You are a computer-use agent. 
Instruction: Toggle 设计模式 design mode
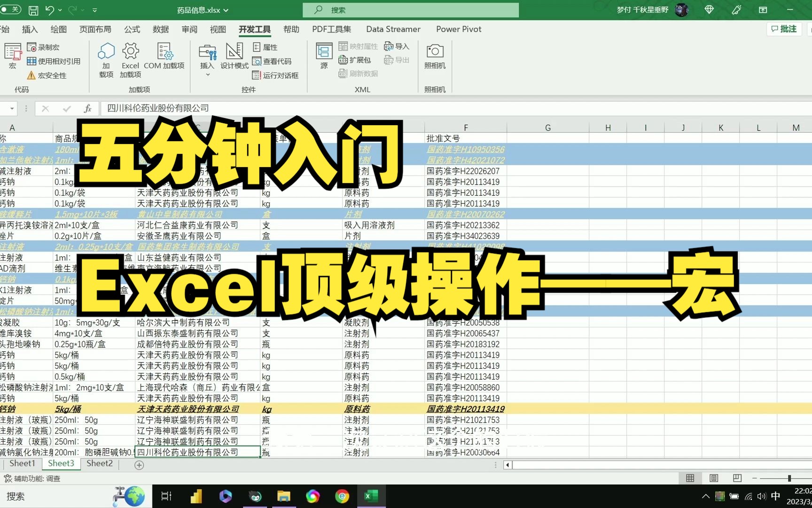(x=234, y=56)
